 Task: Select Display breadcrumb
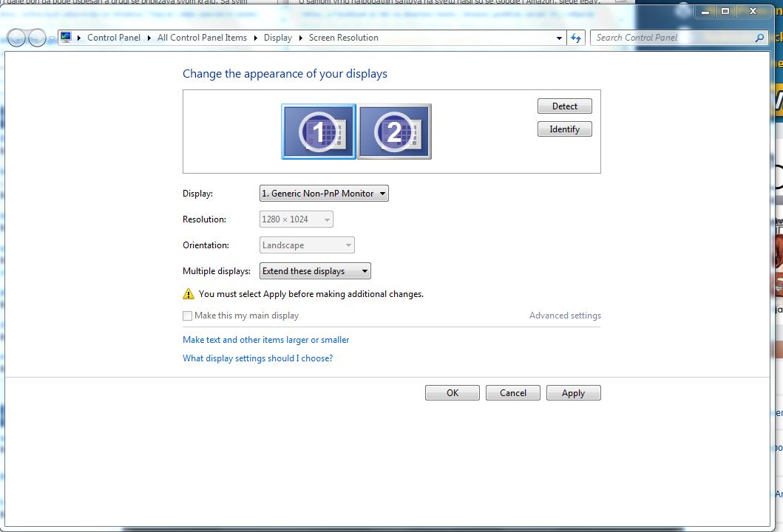click(278, 38)
